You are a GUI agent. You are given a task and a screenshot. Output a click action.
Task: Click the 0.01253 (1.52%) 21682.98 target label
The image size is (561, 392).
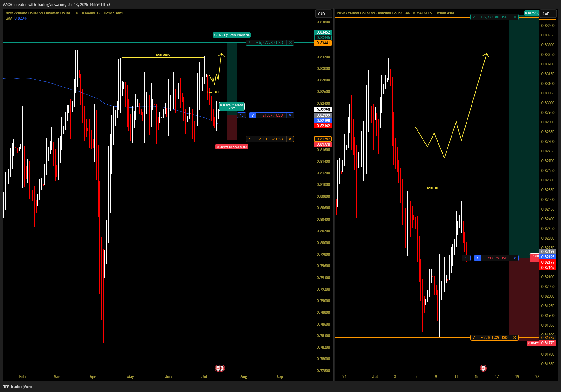pyautogui.click(x=232, y=35)
